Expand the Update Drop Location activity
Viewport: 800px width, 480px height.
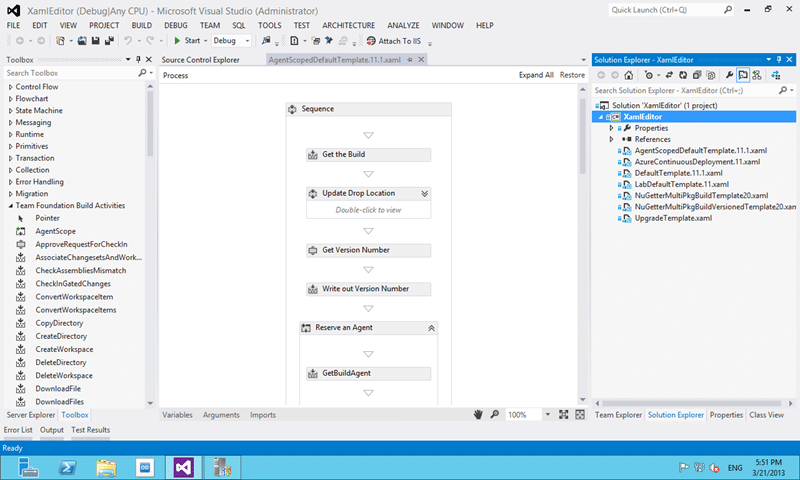pyautogui.click(x=424, y=193)
